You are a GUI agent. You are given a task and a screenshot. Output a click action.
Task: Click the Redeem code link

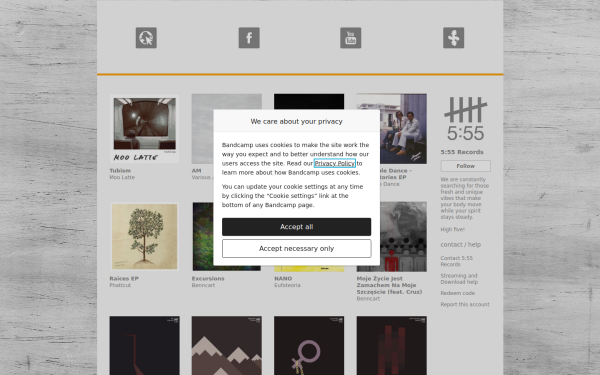point(458,293)
